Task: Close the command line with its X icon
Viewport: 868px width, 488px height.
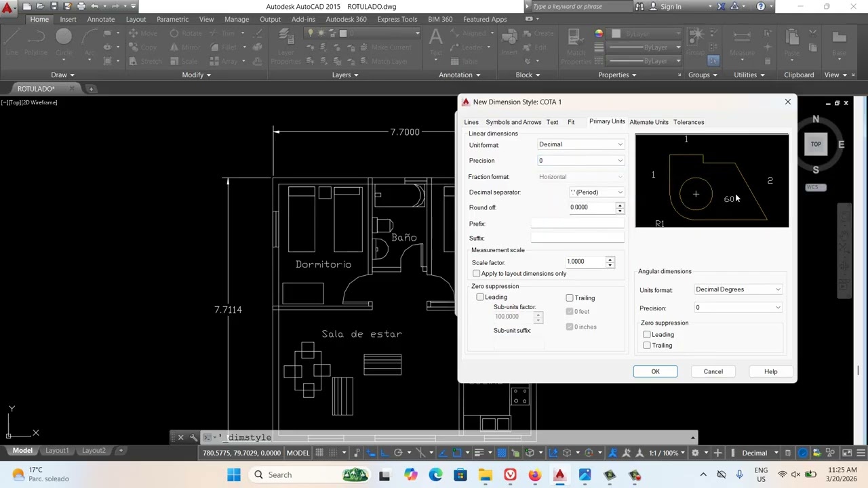Action: 180,437
